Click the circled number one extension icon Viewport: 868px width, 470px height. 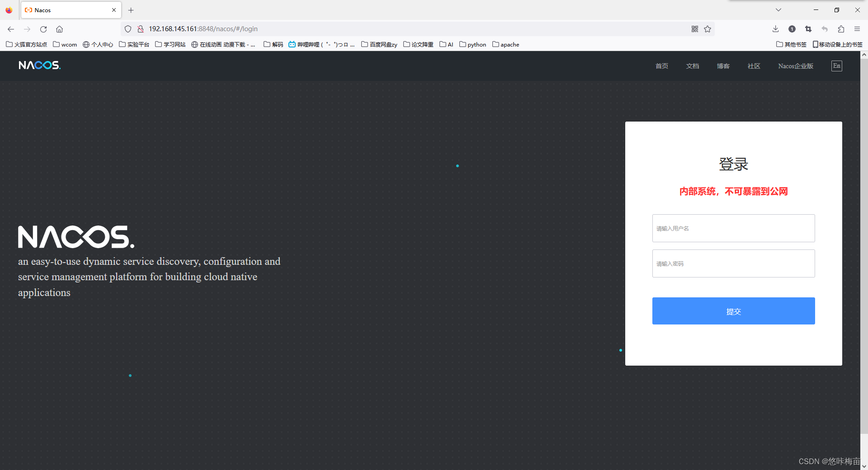coord(792,29)
